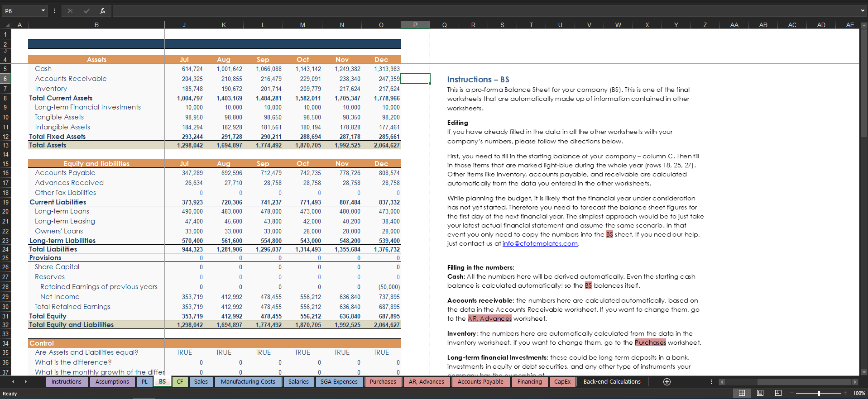
Task: Open the Manufacturing Costs sheet tab
Action: (248, 382)
